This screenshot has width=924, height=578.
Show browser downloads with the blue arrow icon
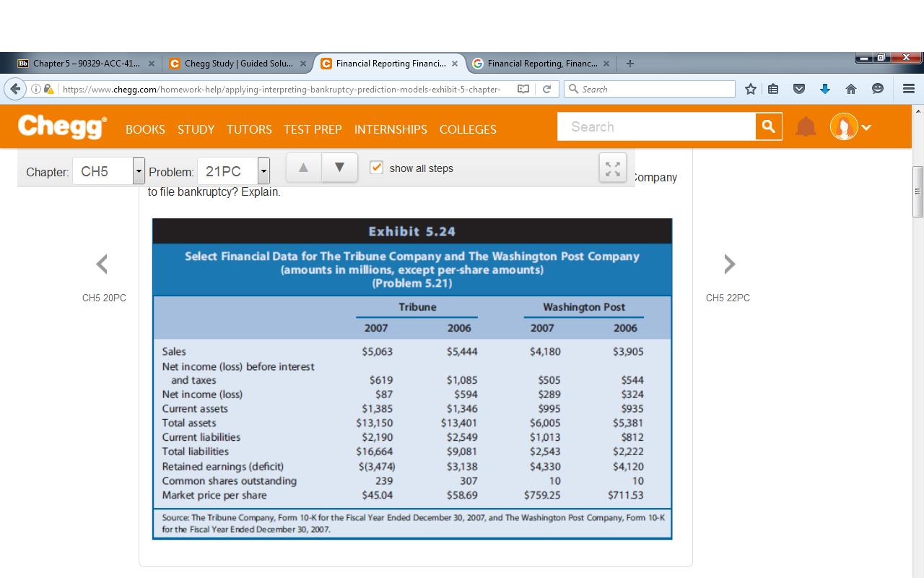click(824, 88)
